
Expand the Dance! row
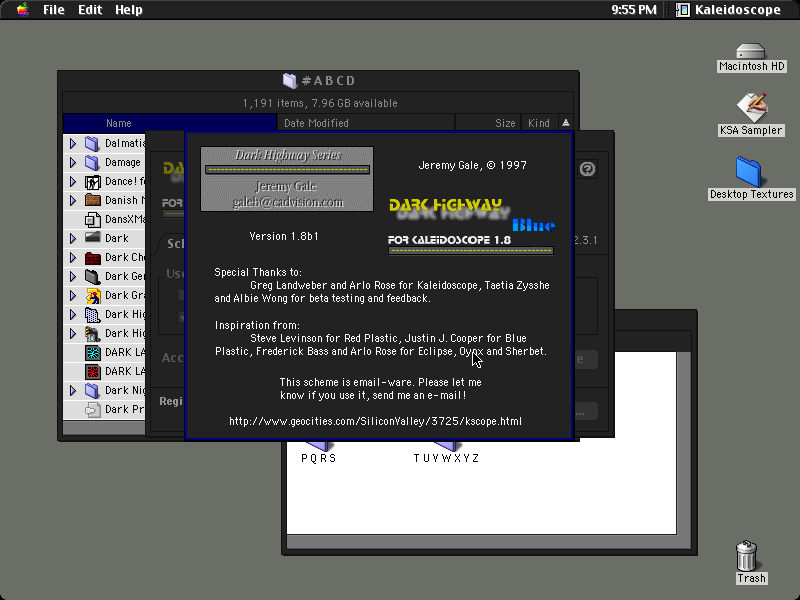(x=73, y=182)
